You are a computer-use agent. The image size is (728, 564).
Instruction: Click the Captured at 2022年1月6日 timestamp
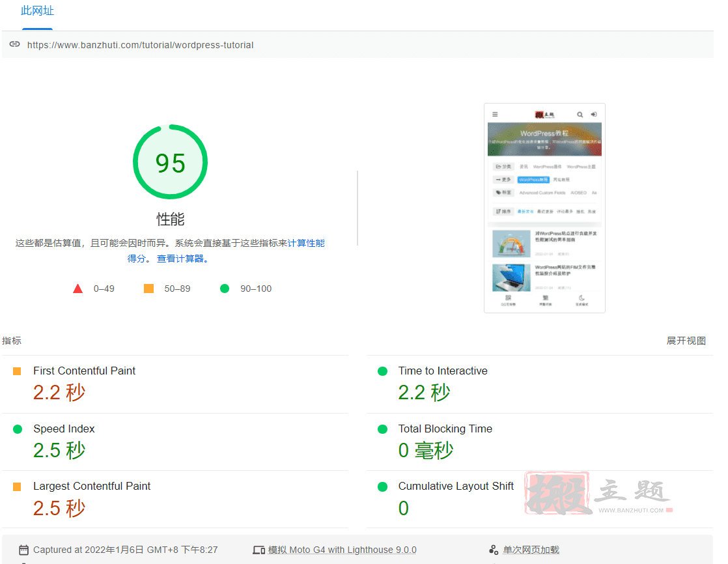[x=126, y=550]
